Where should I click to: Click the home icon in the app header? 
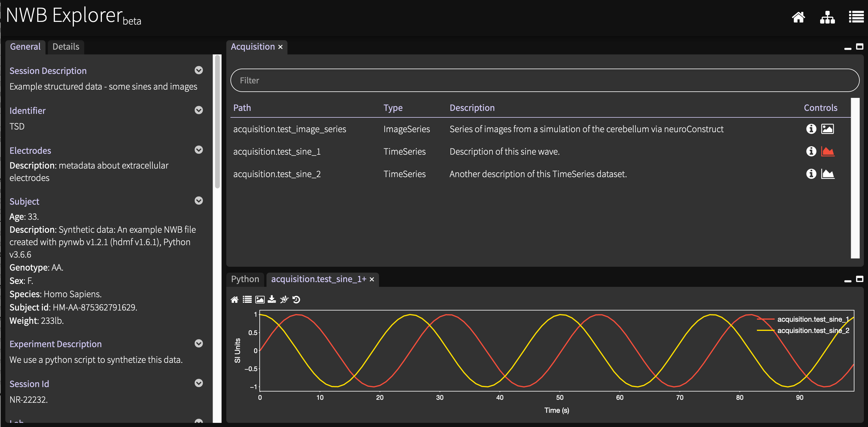pos(798,17)
